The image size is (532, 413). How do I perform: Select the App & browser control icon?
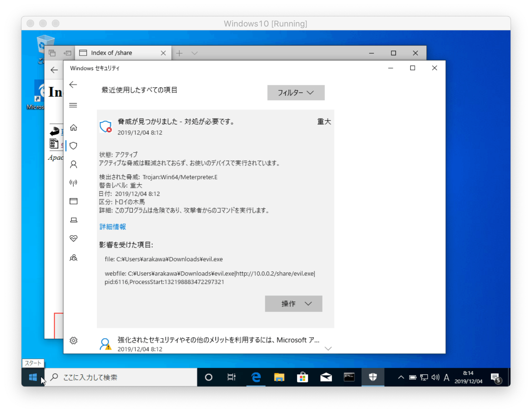tap(74, 201)
